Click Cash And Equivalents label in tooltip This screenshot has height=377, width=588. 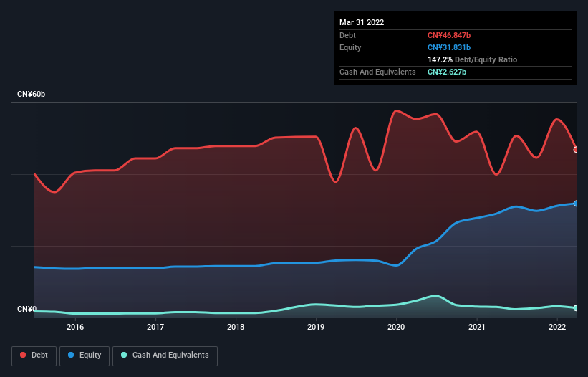coord(377,72)
